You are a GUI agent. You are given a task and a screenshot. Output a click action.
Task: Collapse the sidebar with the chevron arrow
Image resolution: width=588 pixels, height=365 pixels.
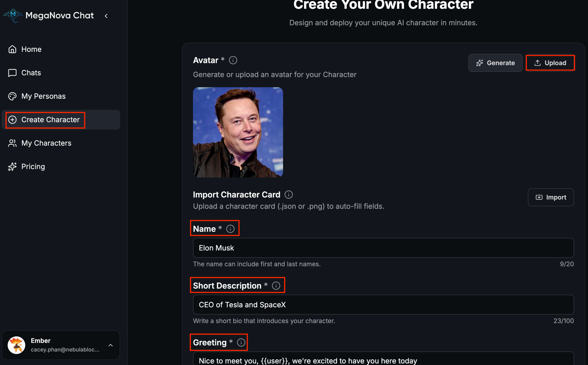(106, 16)
